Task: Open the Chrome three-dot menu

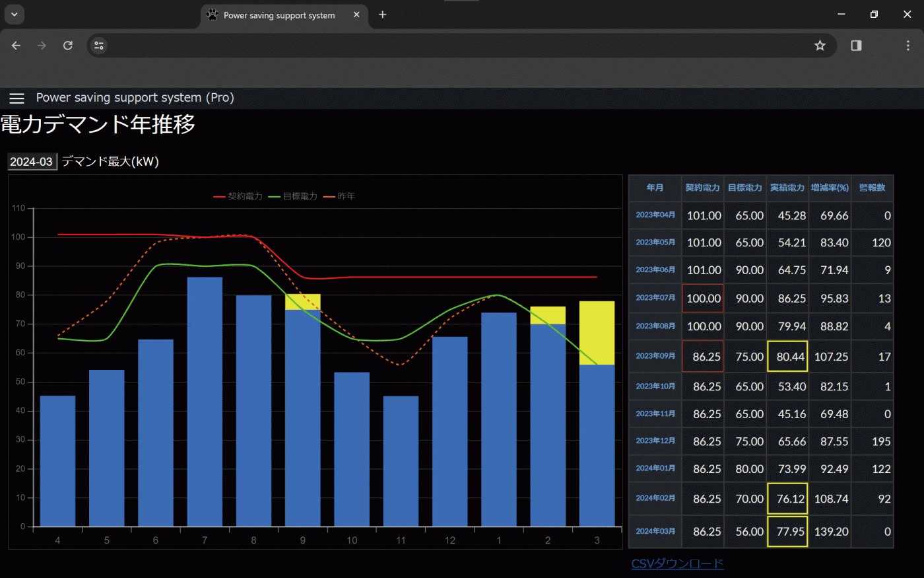Action: coord(908,46)
